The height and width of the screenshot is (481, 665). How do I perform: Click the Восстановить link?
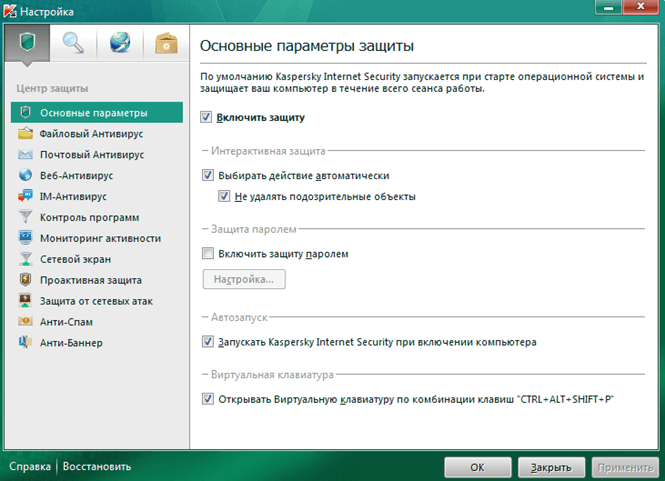pyautogui.click(x=96, y=467)
